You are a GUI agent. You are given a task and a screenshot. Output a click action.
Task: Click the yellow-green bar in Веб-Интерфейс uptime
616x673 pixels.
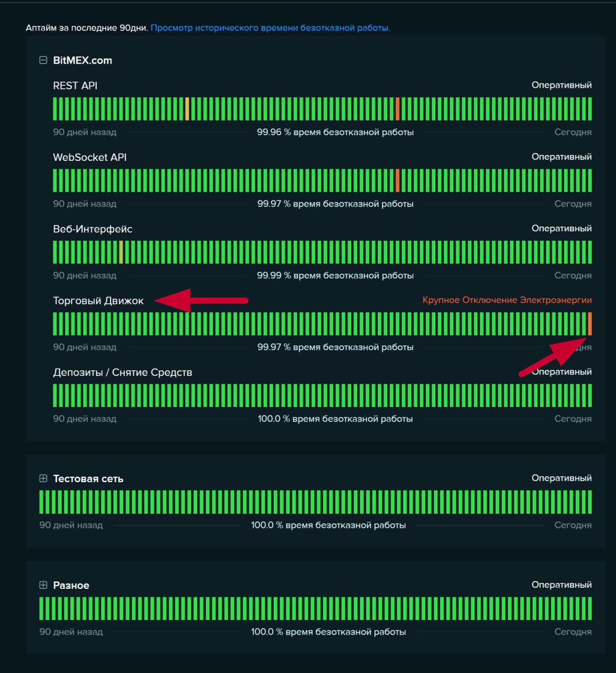pyautogui.click(x=121, y=252)
